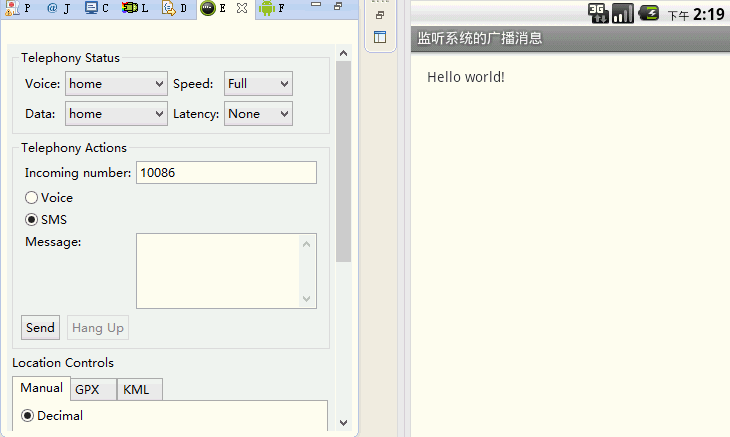
Task: Click the signal strength bars icon
Action: point(623,13)
